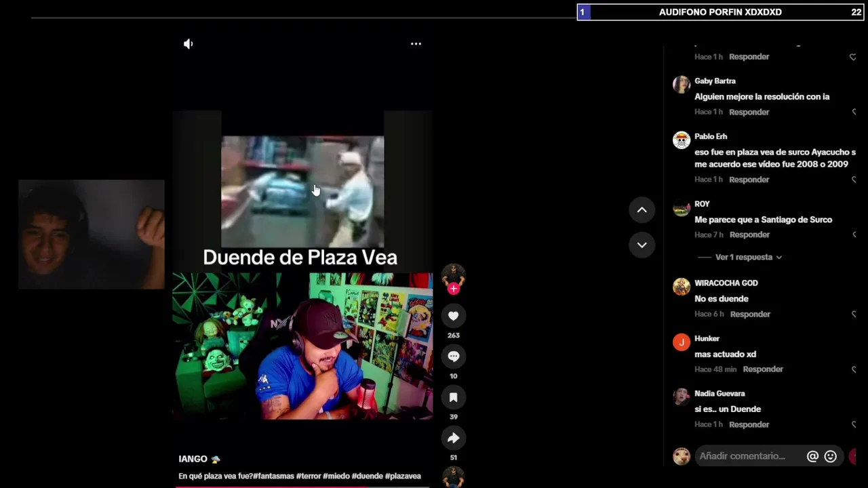Go to the next video with the down arrow
Image resolution: width=868 pixels, height=488 pixels.
click(642, 245)
